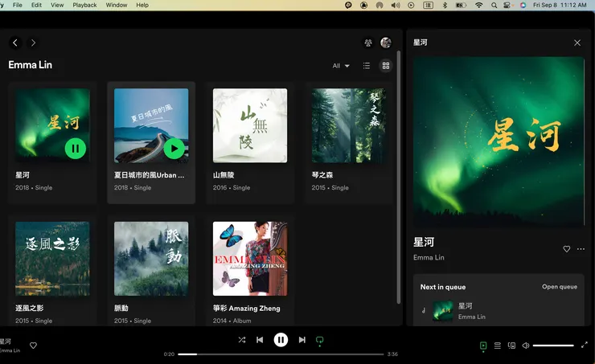
Task: Open connect to a device icon
Action: (512, 346)
